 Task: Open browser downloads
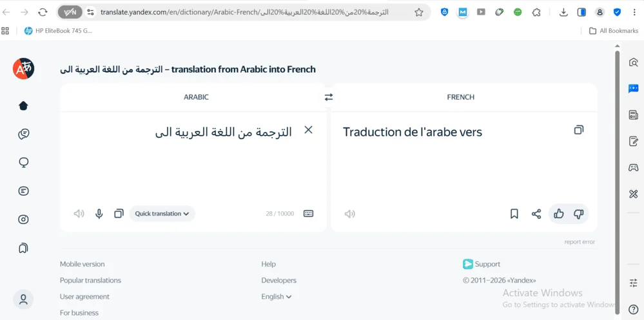point(563,12)
